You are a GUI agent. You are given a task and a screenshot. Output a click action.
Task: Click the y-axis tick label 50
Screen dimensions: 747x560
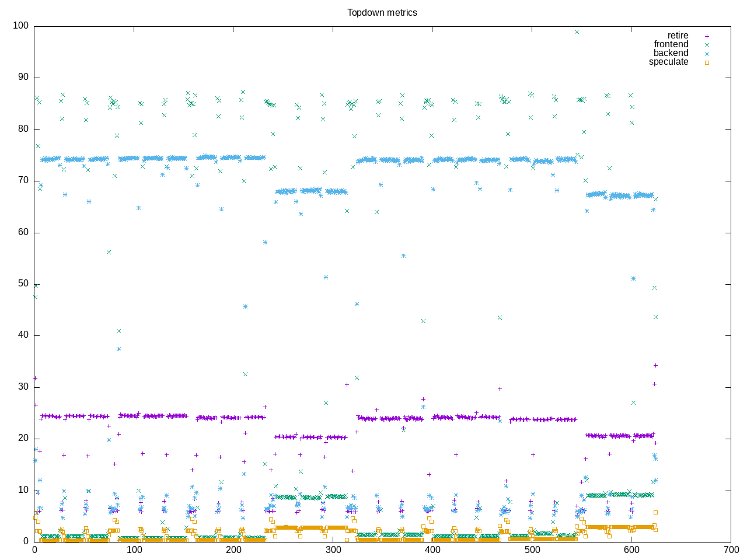23,283
